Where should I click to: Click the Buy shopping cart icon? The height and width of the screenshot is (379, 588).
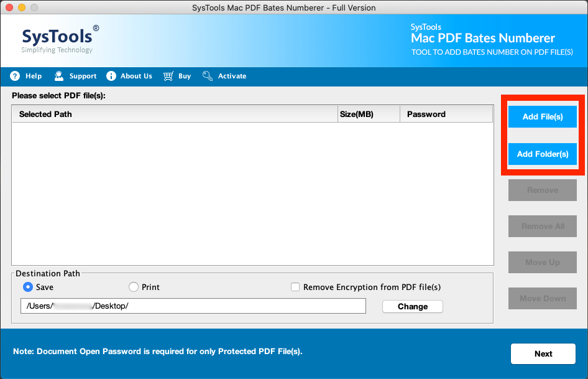pos(168,77)
